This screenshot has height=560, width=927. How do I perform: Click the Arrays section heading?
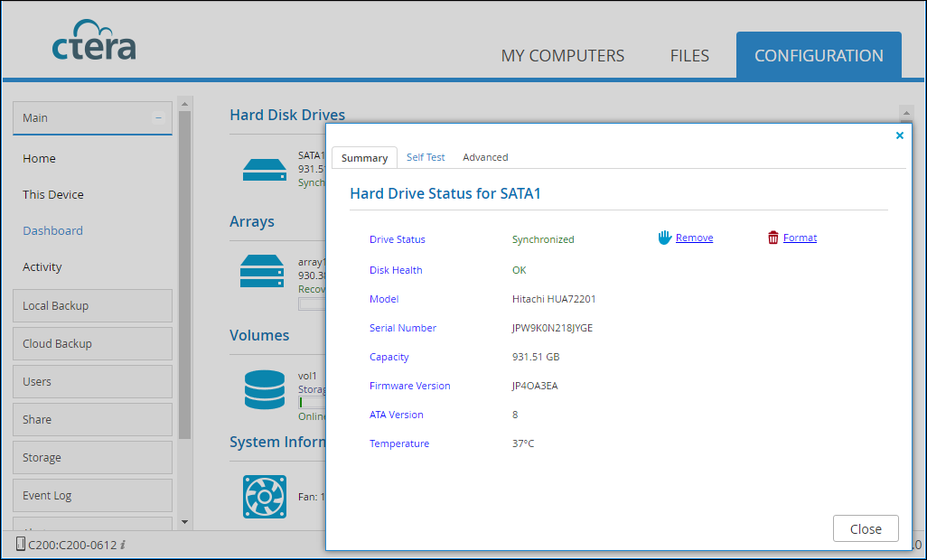252,221
